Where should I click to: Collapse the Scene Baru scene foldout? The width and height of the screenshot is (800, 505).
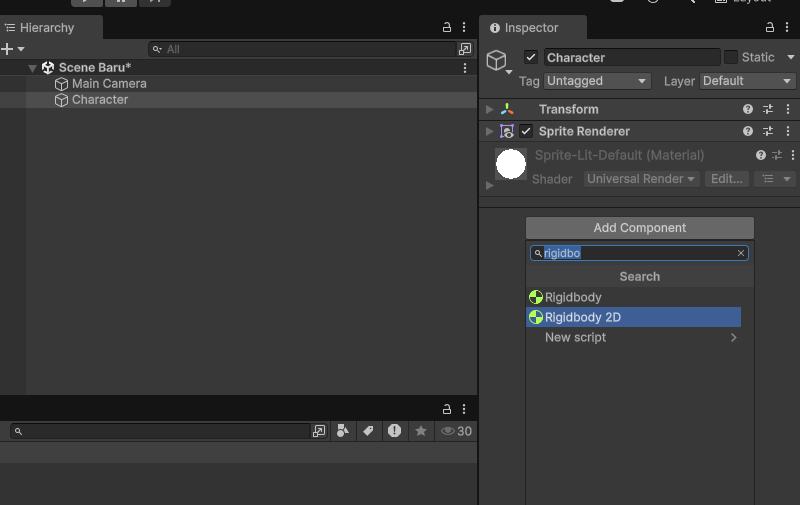click(32, 68)
